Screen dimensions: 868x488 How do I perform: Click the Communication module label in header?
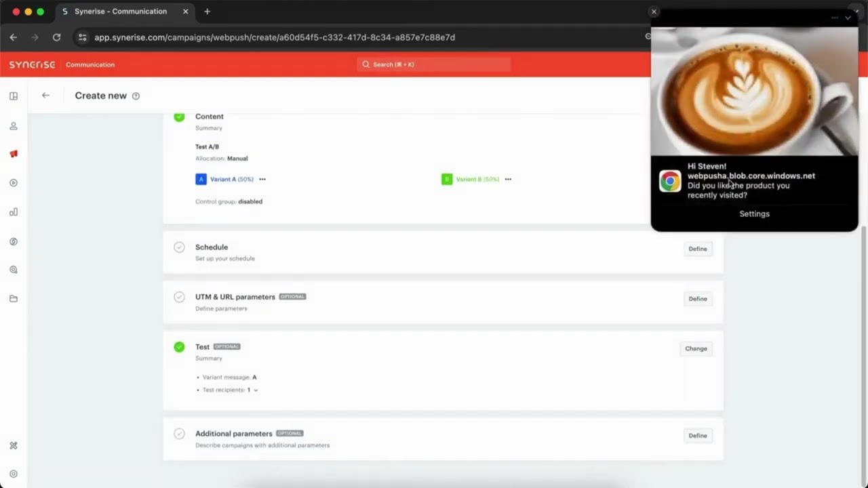pos(90,64)
